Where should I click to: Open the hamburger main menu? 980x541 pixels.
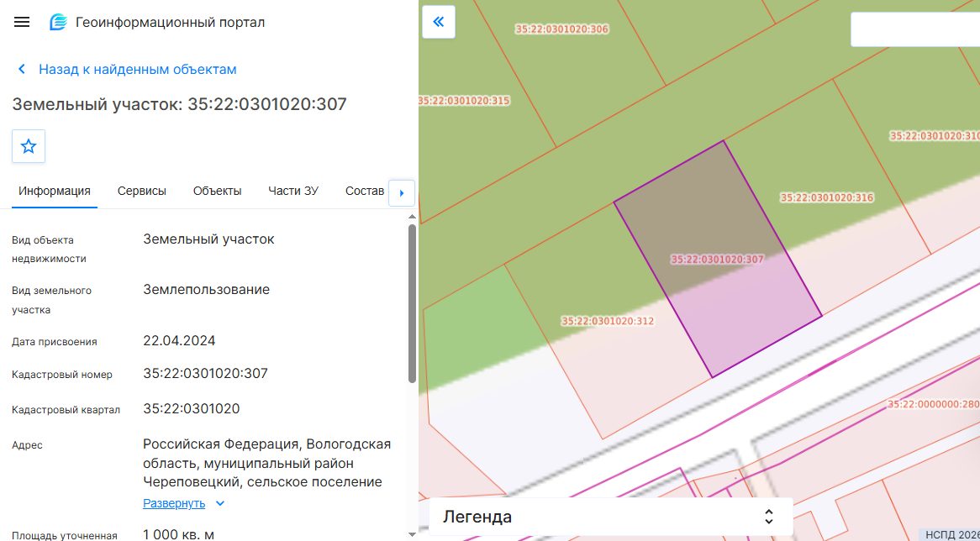[x=22, y=22]
